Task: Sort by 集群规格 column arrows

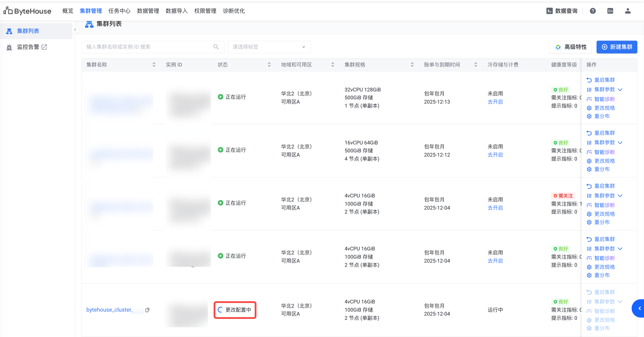Action: (x=412, y=65)
